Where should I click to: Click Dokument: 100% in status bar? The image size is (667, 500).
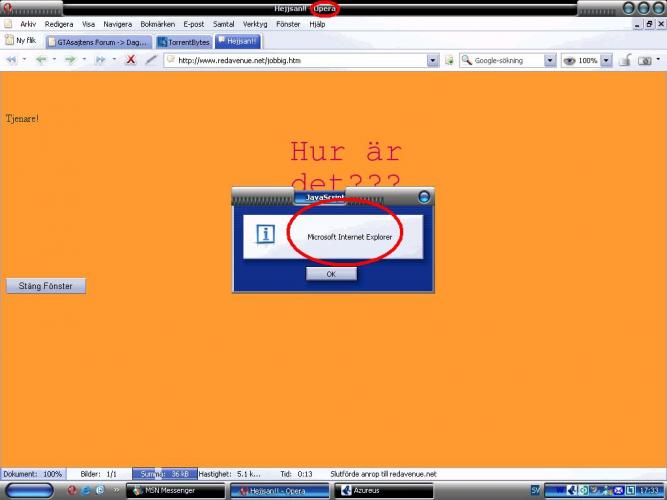coord(33,474)
